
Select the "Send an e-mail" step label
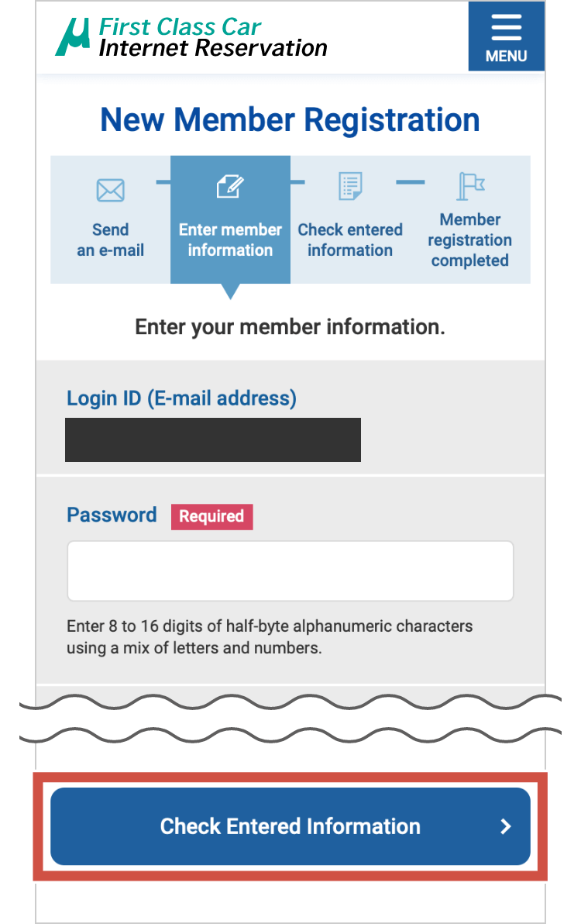pos(110,240)
